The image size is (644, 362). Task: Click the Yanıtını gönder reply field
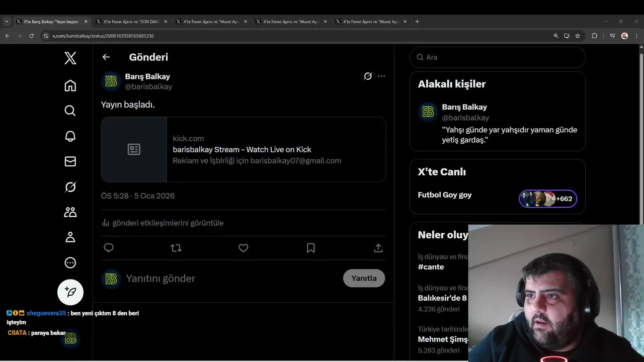pos(231,279)
